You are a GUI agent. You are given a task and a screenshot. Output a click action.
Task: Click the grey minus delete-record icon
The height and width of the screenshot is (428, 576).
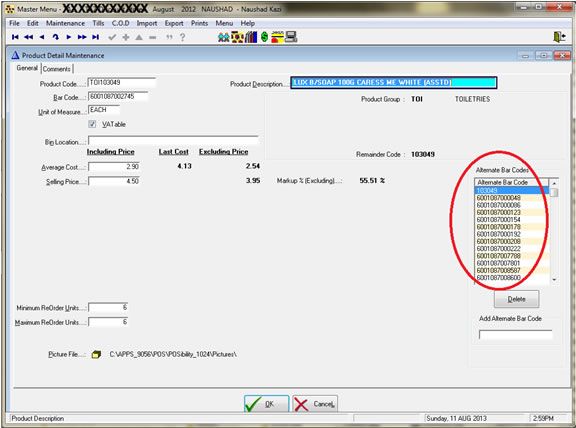pyautogui.click(x=152, y=37)
